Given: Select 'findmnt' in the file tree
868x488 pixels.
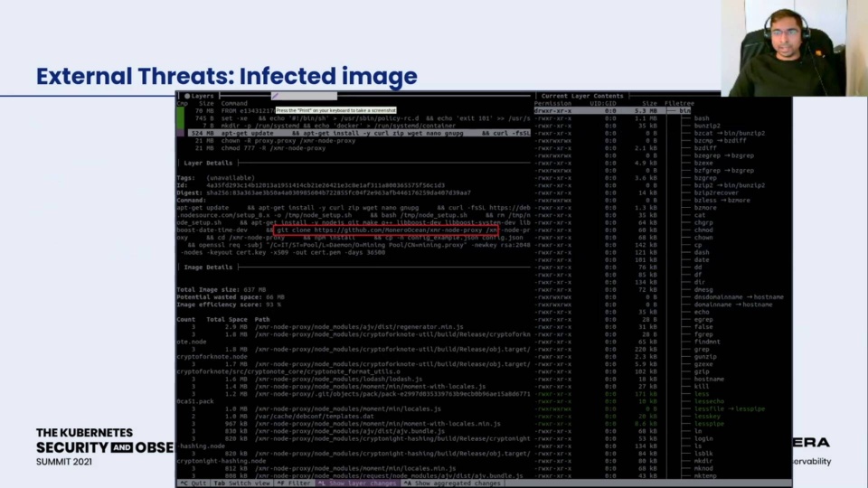Looking at the screenshot, I should click(x=707, y=342).
